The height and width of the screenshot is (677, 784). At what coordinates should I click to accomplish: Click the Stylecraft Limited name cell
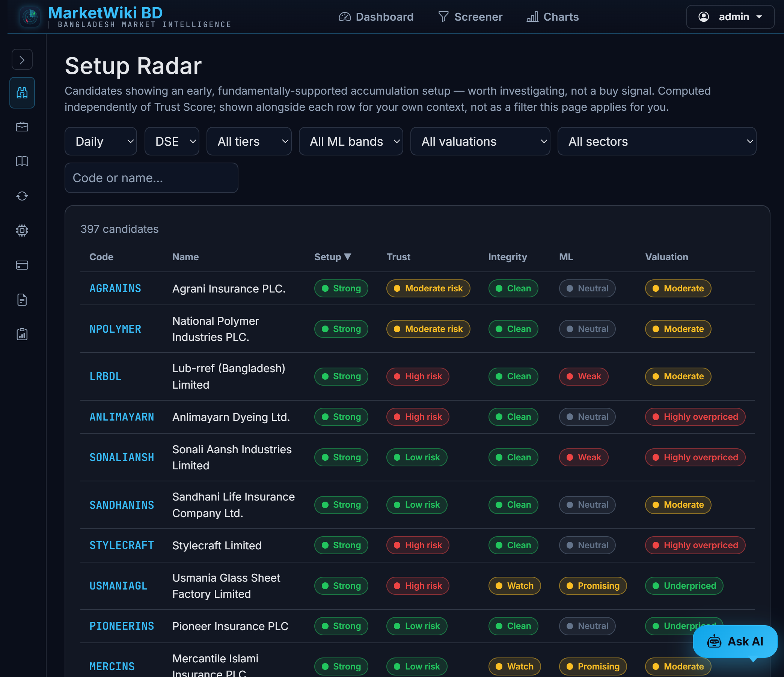click(x=216, y=545)
